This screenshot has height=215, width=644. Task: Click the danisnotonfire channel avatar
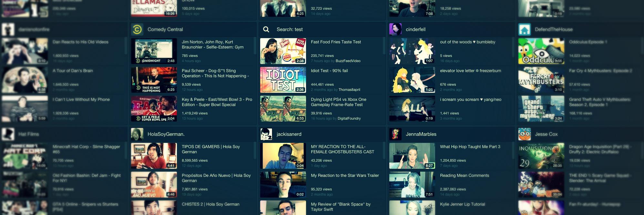(8, 29)
